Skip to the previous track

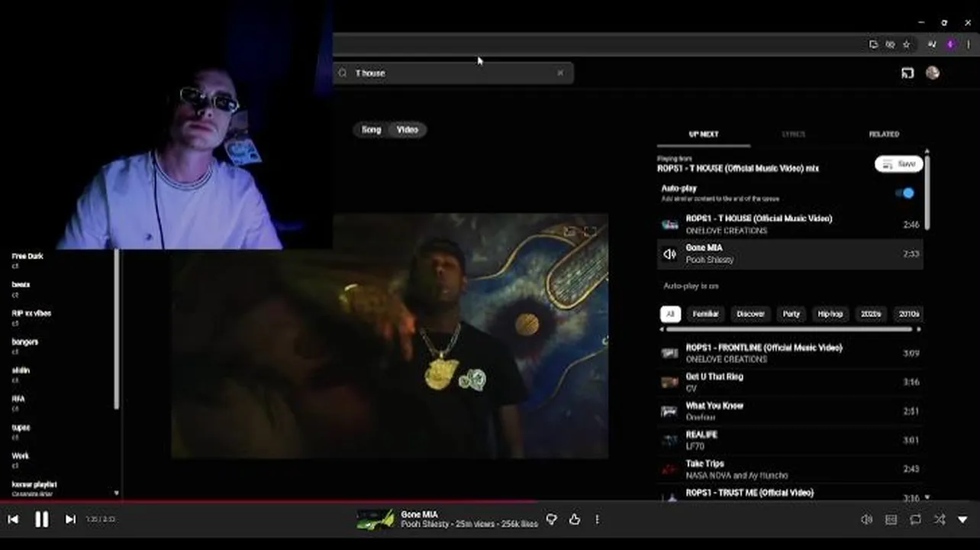click(13, 519)
